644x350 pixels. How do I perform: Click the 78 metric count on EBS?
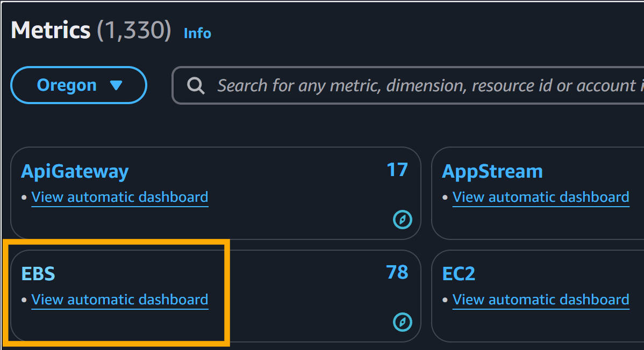(398, 273)
